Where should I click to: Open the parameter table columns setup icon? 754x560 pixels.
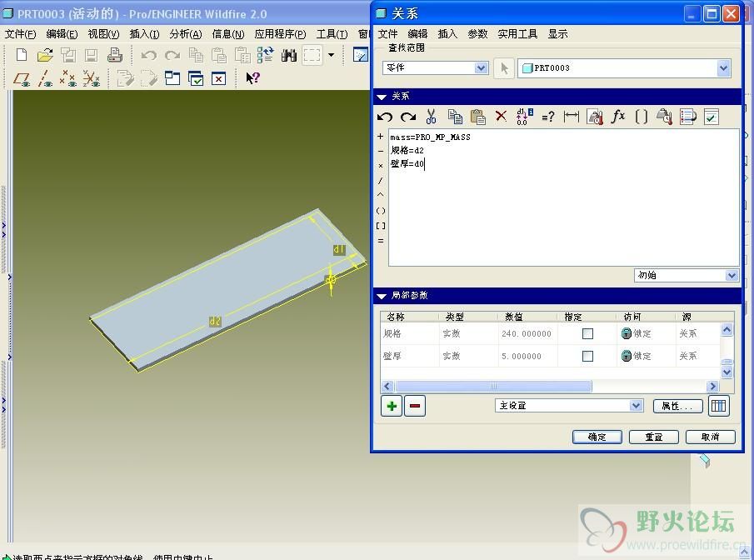(x=718, y=406)
